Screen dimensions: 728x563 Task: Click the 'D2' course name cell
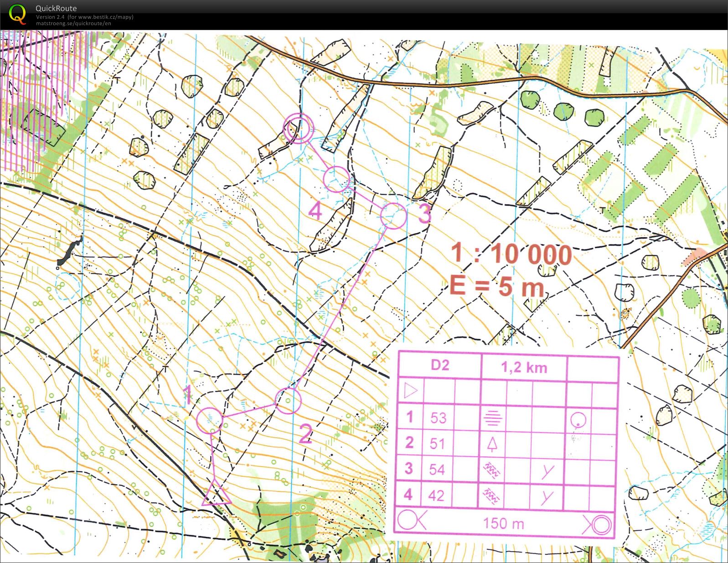(440, 365)
